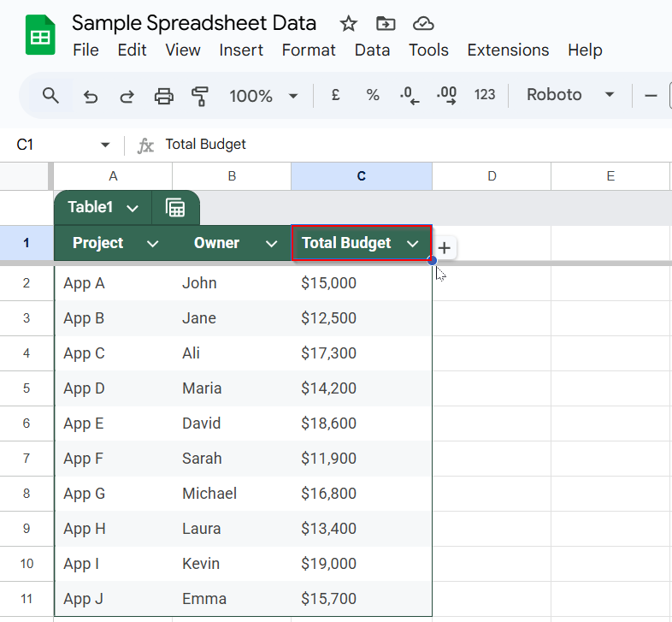Click the select-all corner box
The height and width of the screenshot is (622, 672).
(x=25, y=176)
